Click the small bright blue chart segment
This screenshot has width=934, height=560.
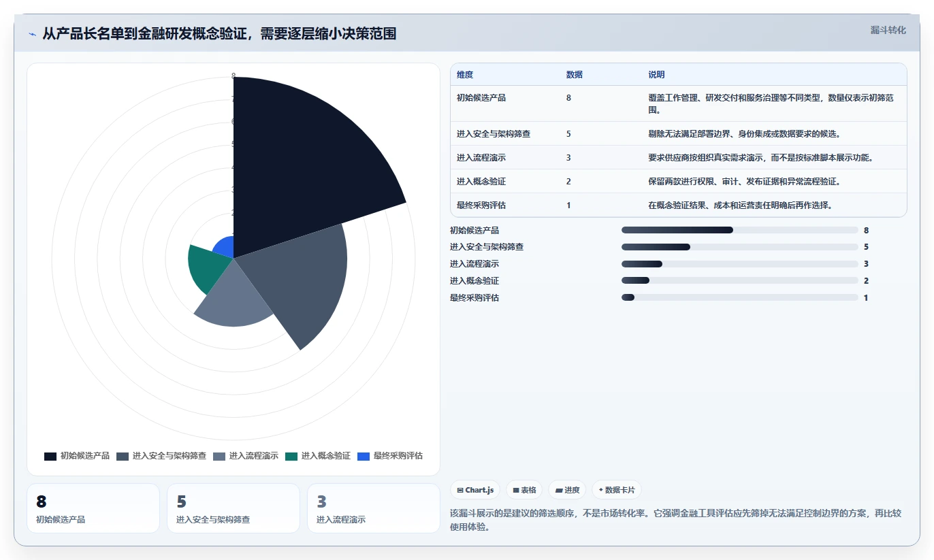click(225, 247)
